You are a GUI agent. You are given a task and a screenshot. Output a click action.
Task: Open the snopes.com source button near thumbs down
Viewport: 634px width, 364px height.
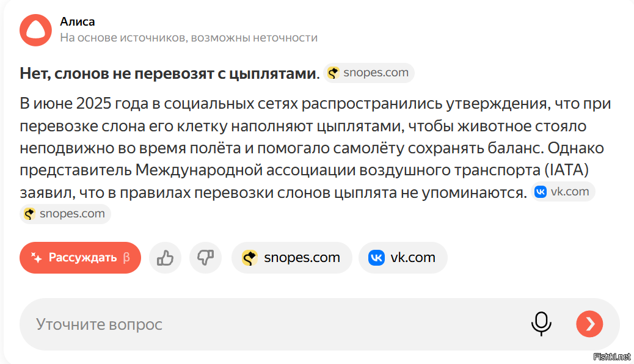pyautogui.click(x=291, y=258)
